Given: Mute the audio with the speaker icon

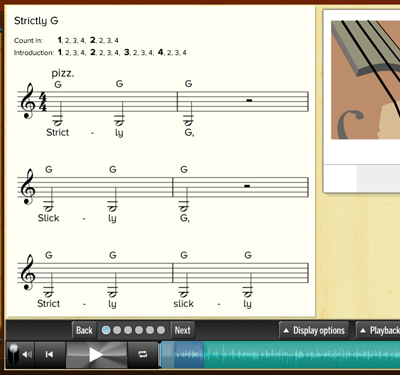Looking at the screenshot, I should pos(27,354).
